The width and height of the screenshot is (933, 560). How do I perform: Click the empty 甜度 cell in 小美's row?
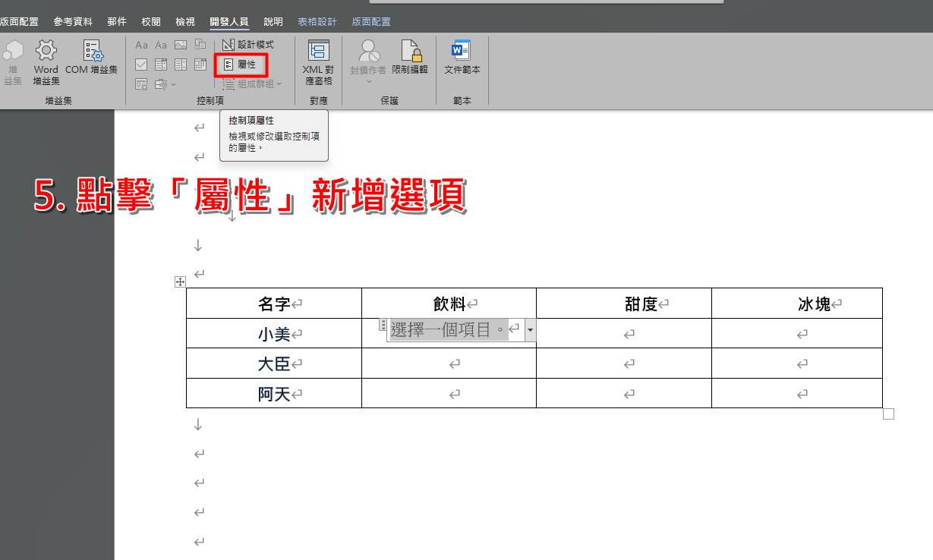click(x=624, y=333)
